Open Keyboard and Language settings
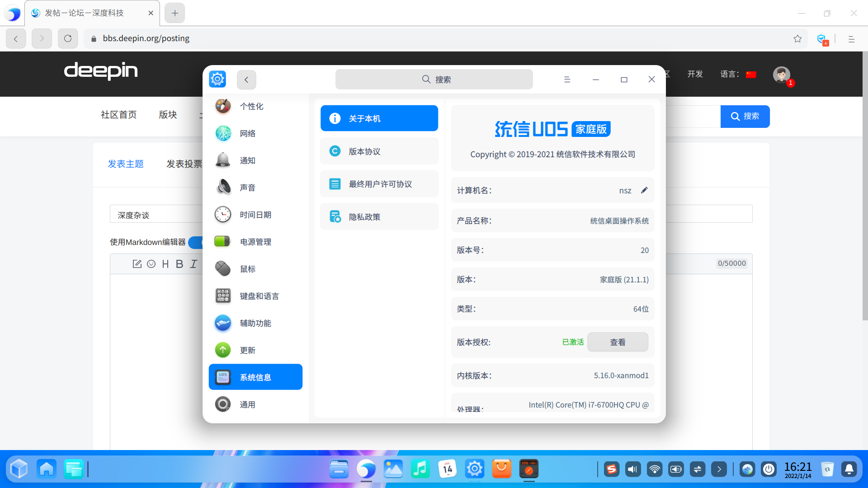The image size is (868, 488). [259, 296]
